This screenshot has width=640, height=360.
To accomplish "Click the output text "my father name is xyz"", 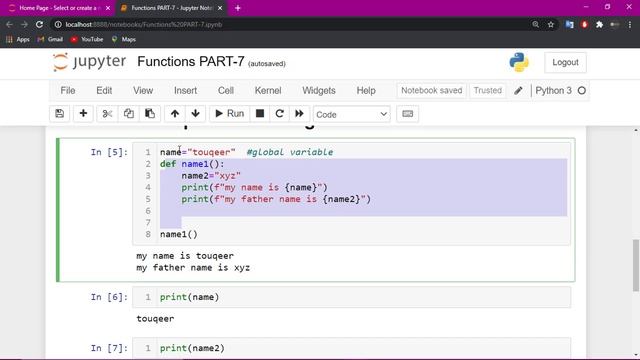I will 193,268.
